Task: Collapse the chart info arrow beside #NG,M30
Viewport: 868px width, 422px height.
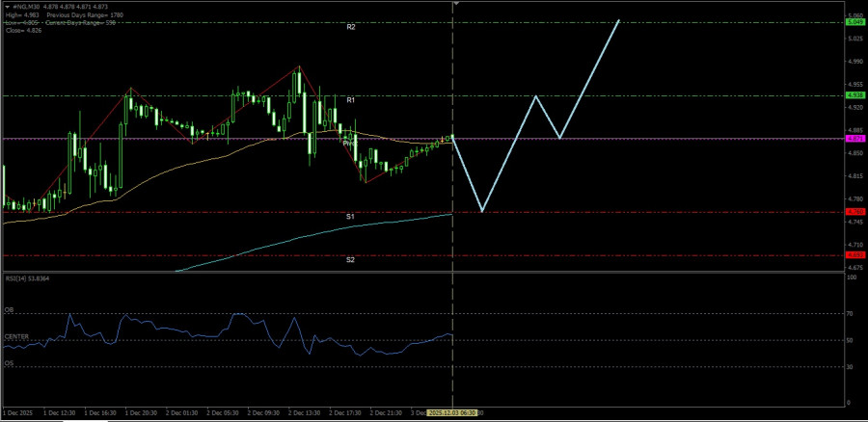Action: 7,6
